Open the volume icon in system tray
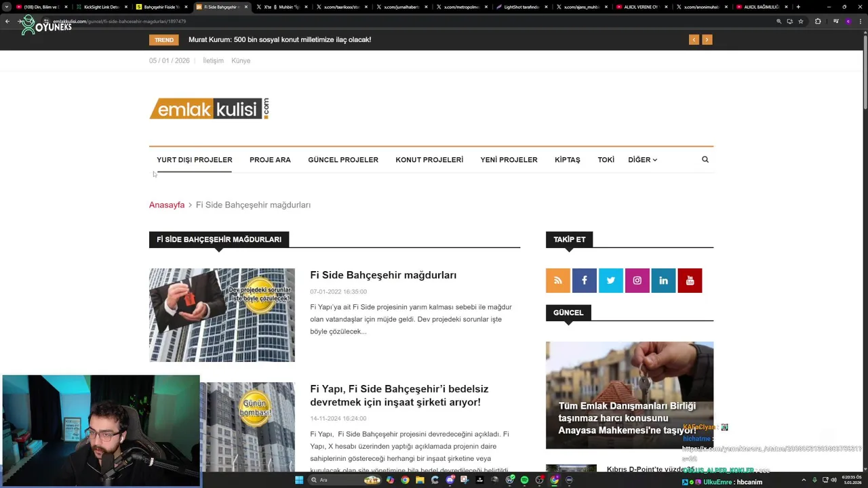This screenshot has height=488, width=868. [x=833, y=480]
